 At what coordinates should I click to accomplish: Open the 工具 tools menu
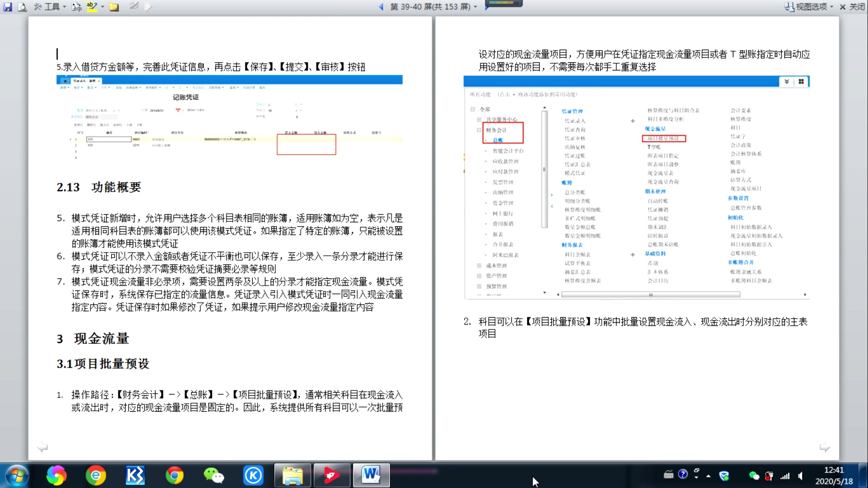[50, 7]
